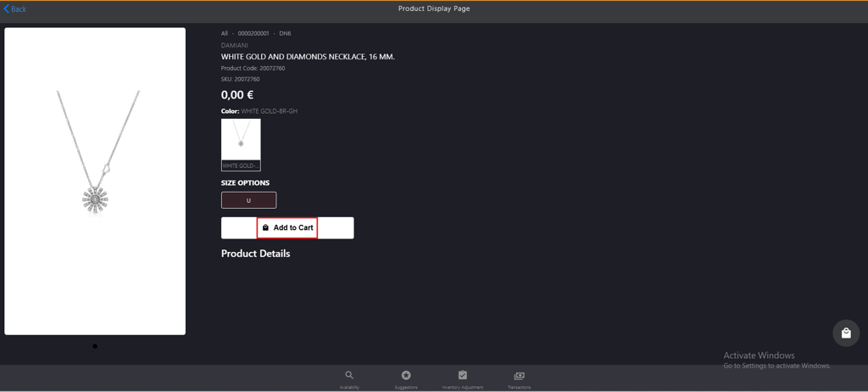Select the SKU: 20072760 line

240,79
